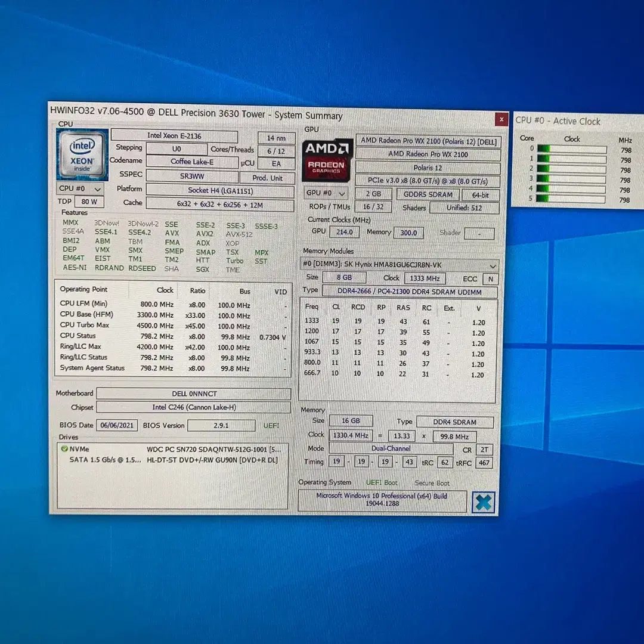Click the SSPEC value SR3WW
This screenshot has width=644, height=644.
tap(192, 176)
